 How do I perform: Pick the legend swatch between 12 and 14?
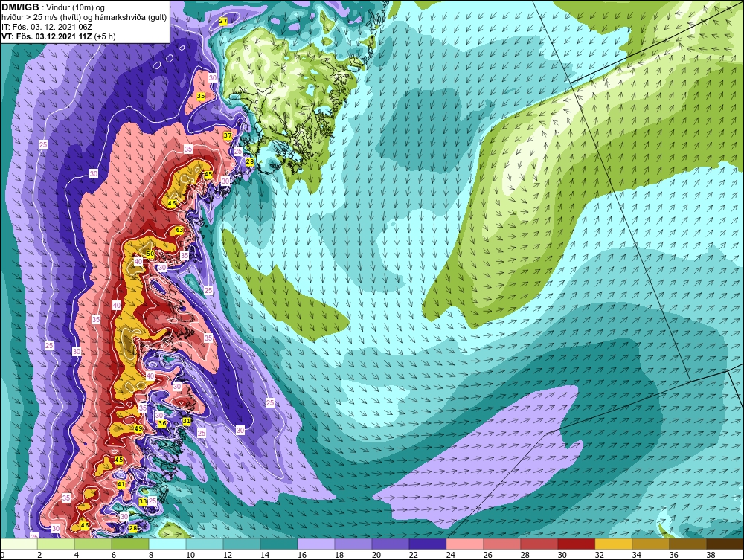click(242, 544)
